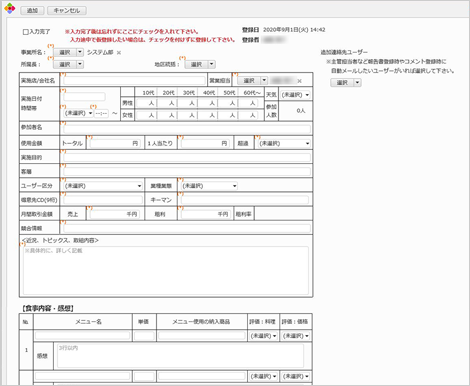Click row 1 単価 input field
Viewport: 470px width, 386px height.
pos(144,336)
